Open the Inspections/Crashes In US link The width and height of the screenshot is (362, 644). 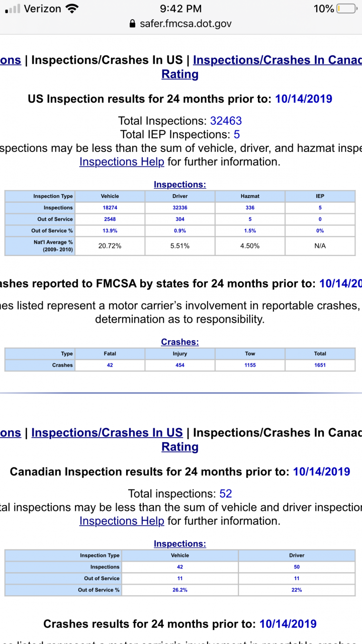point(107,433)
